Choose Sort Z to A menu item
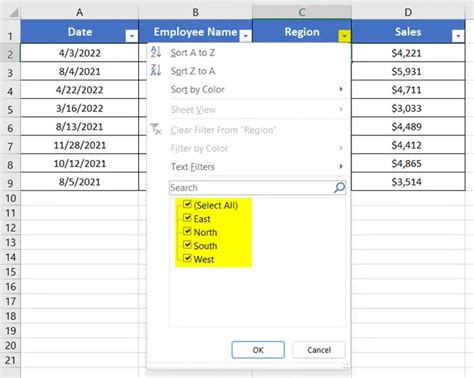This screenshot has width=474, height=378. 248,71
